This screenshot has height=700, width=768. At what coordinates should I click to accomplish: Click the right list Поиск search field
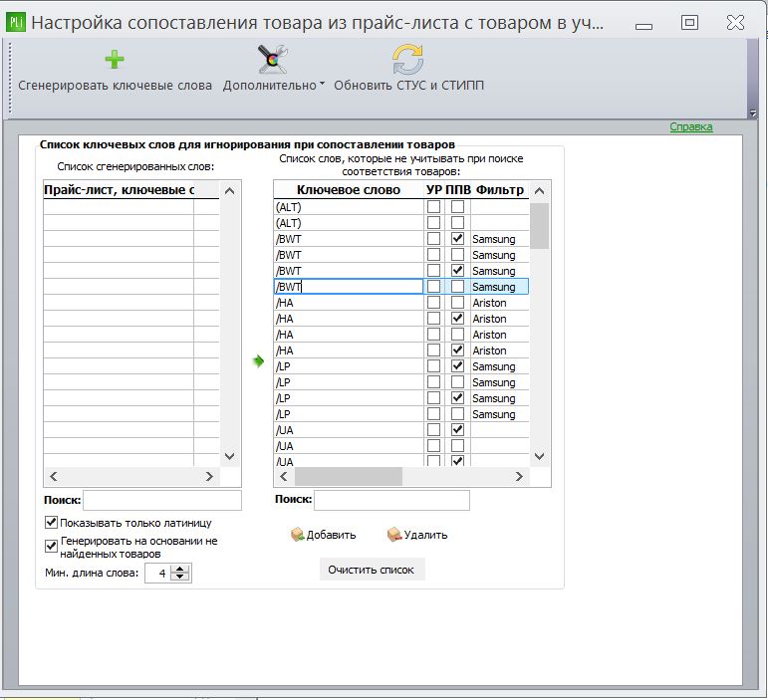click(x=391, y=500)
